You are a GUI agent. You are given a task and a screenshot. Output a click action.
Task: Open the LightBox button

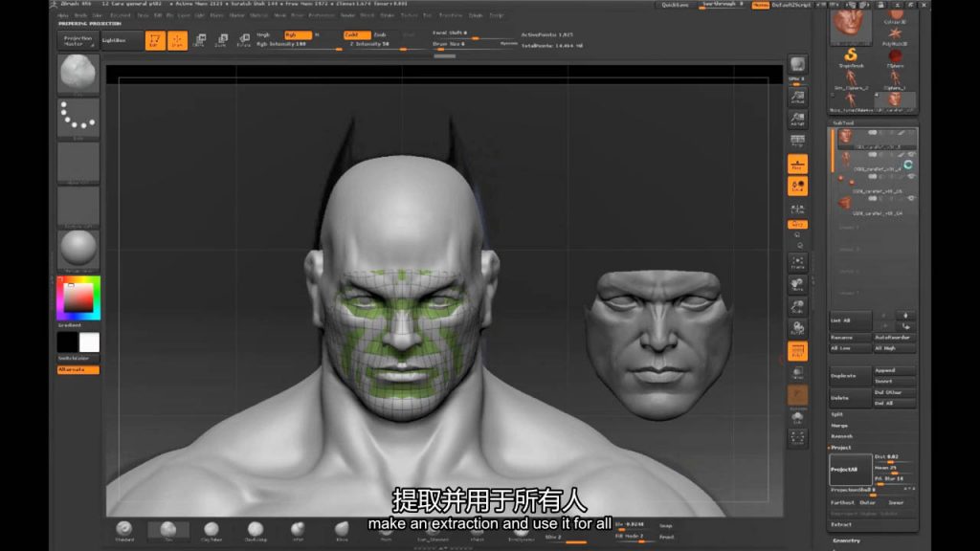[122, 40]
